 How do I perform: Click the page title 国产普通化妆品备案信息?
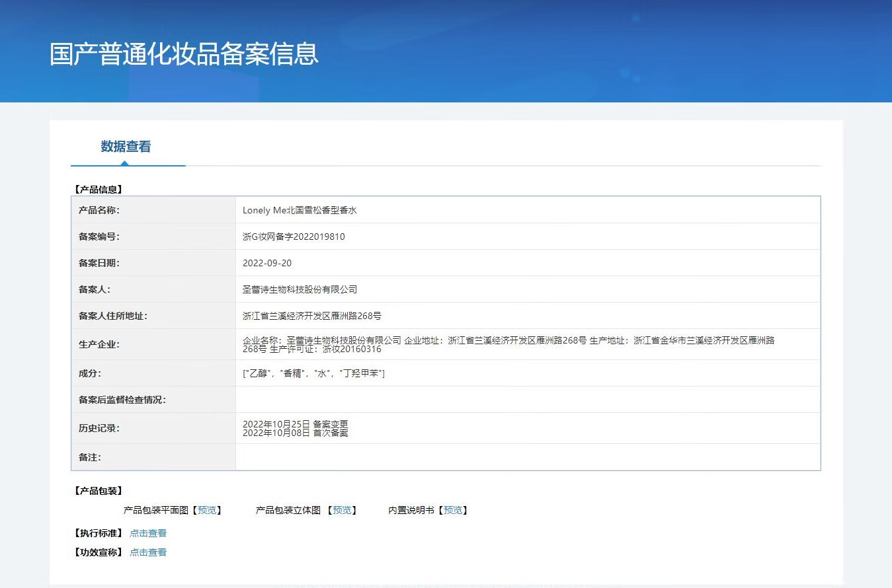point(184,54)
